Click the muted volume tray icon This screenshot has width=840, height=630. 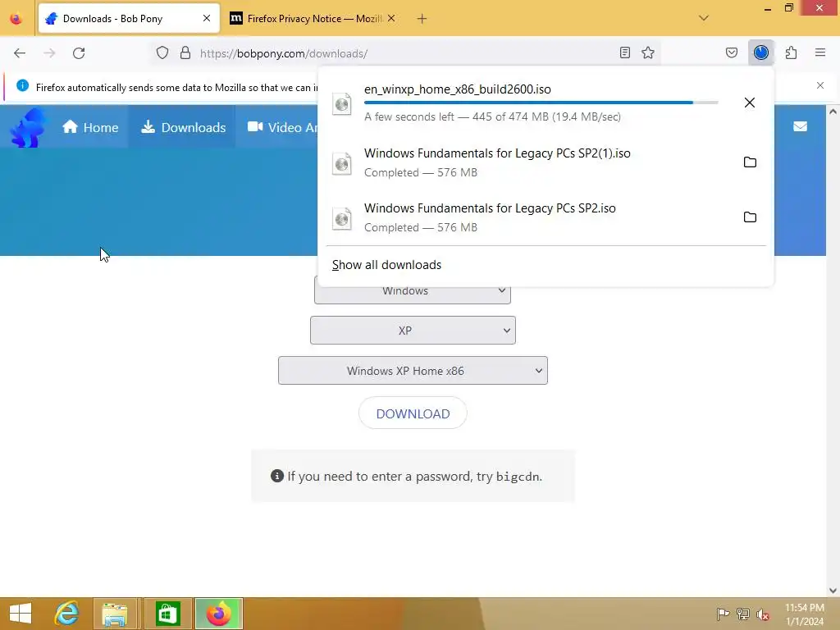[763, 614]
